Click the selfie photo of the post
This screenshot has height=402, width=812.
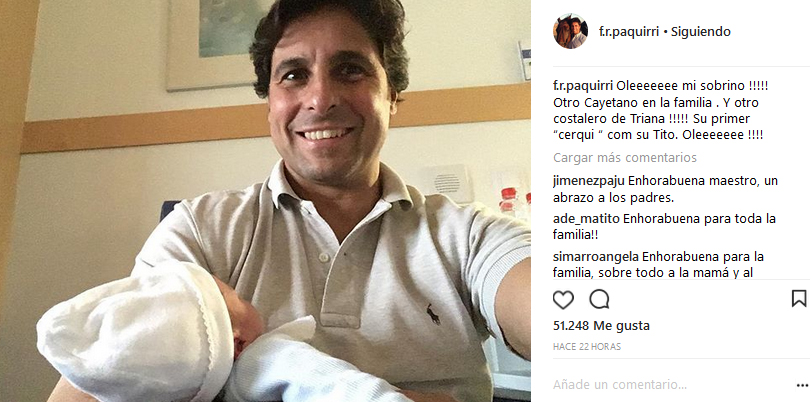tap(265, 201)
